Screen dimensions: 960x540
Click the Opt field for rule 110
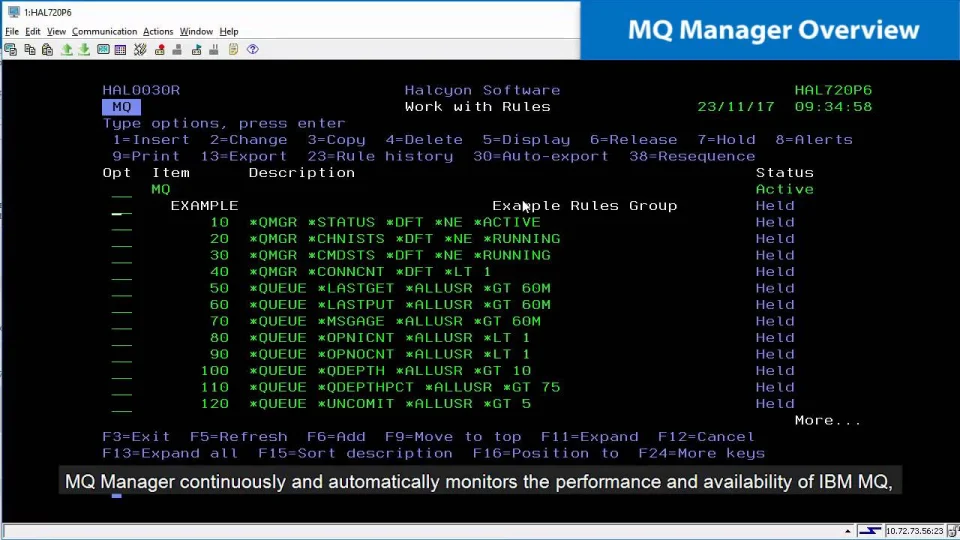[122, 389]
